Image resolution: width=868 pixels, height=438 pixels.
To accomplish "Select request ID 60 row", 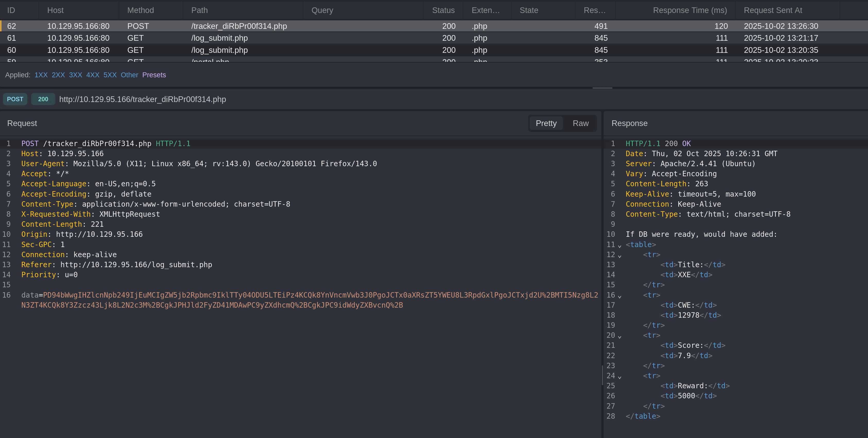I will point(219,50).
